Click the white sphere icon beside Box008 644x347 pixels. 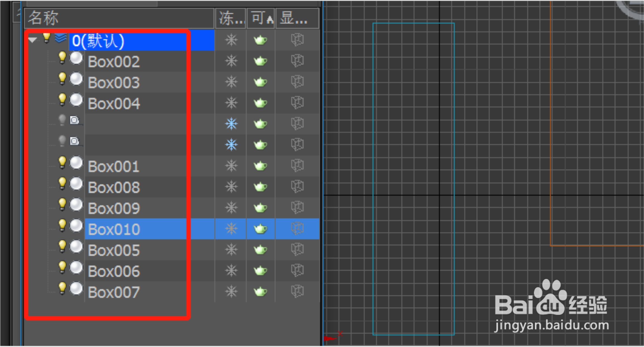click(76, 184)
